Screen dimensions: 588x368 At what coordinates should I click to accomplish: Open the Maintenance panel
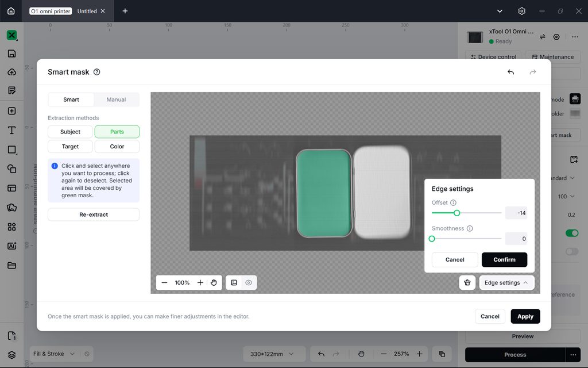(553, 57)
